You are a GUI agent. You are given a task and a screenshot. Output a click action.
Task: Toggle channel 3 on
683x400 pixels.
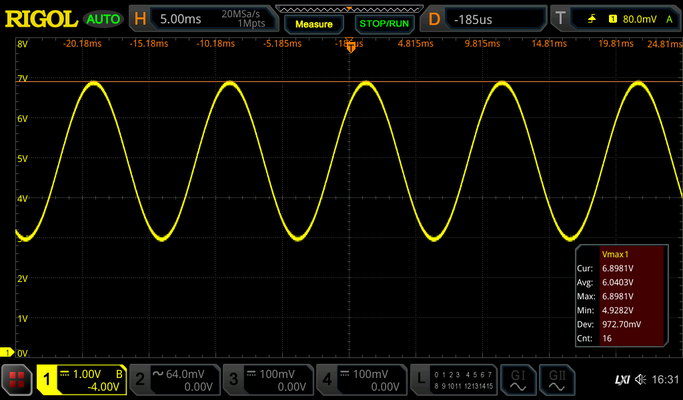pos(233,380)
